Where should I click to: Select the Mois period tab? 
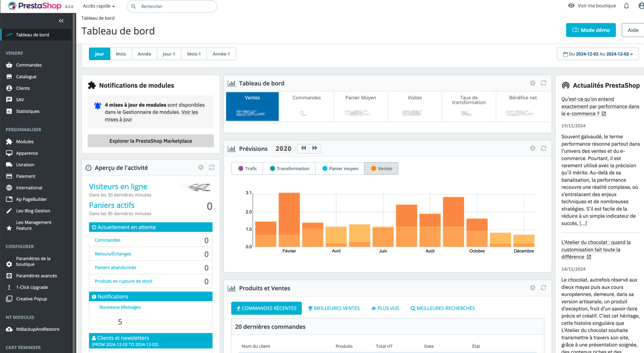pyautogui.click(x=121, y=54)
